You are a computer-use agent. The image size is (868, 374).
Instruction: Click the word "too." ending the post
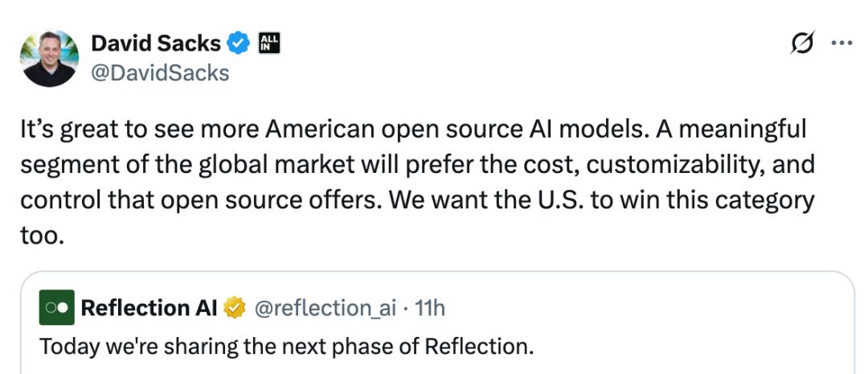tap(42, 235)
